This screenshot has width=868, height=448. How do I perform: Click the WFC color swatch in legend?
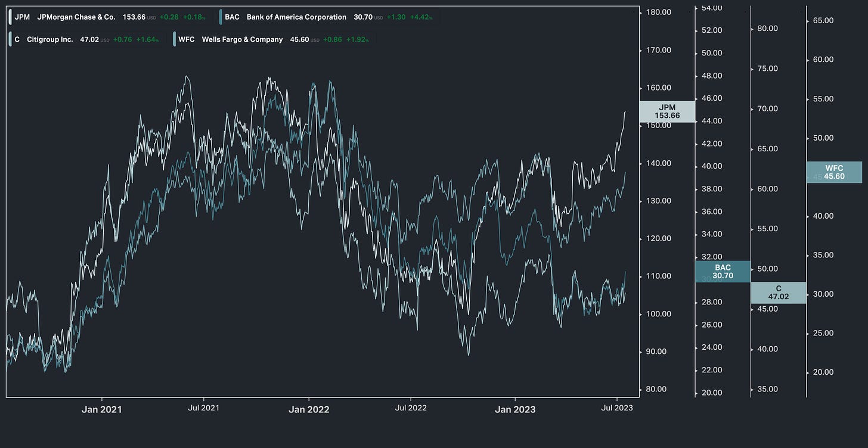[173, 39]
